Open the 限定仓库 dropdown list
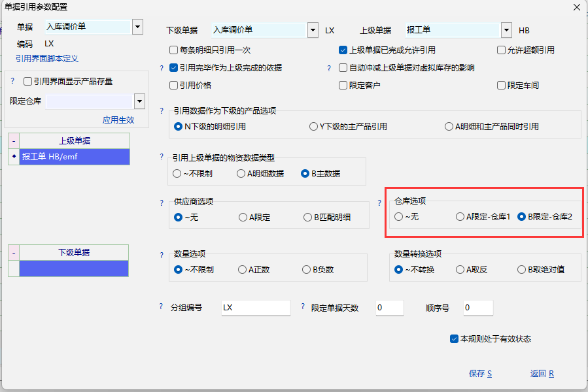This screenshot has height=392, width=588. pos(139,101)
